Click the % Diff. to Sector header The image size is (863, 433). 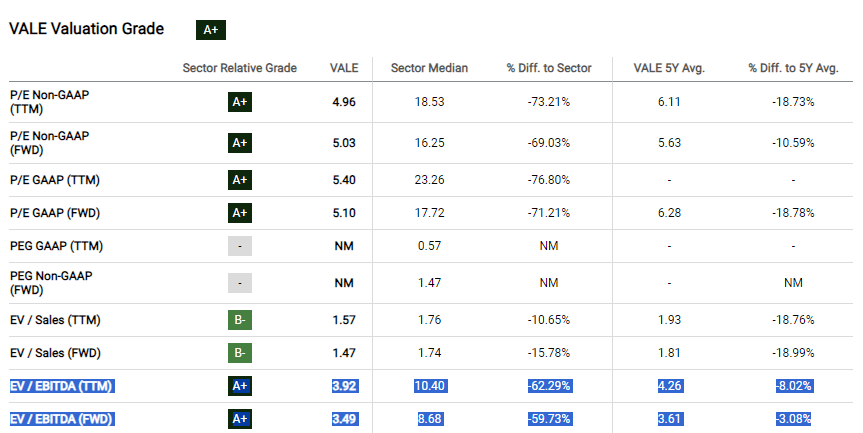pyautogui.click(x=549, y=68)
